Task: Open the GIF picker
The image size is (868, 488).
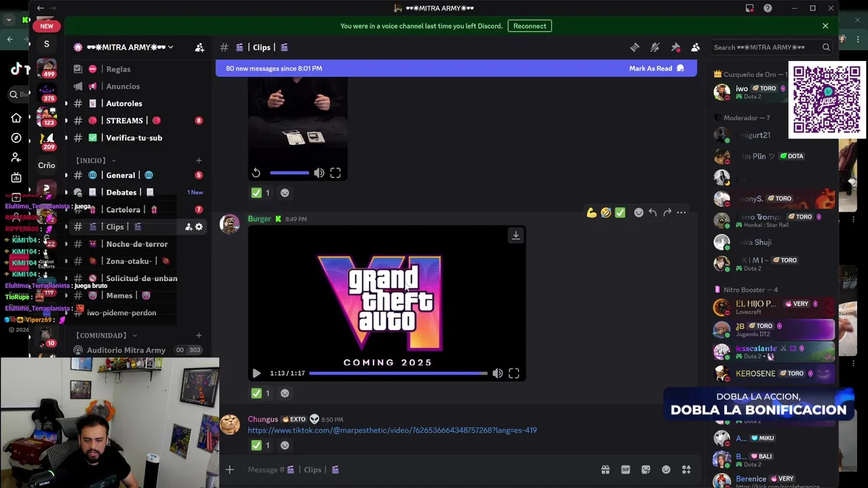Action: [x=625, y=470]
